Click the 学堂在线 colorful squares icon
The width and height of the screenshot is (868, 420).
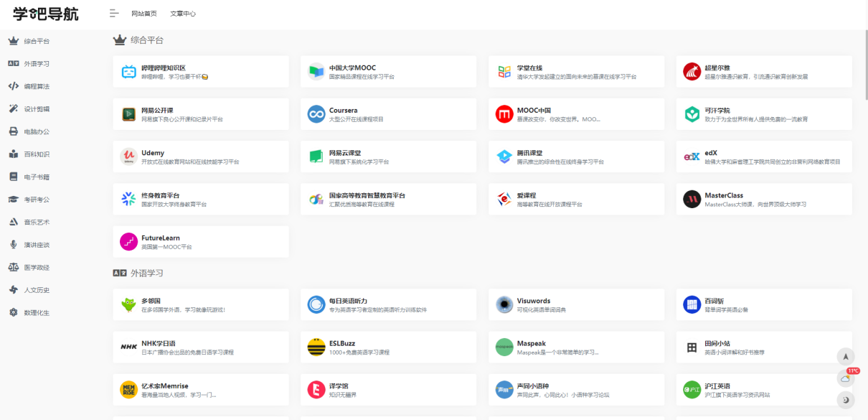point(504,72)
